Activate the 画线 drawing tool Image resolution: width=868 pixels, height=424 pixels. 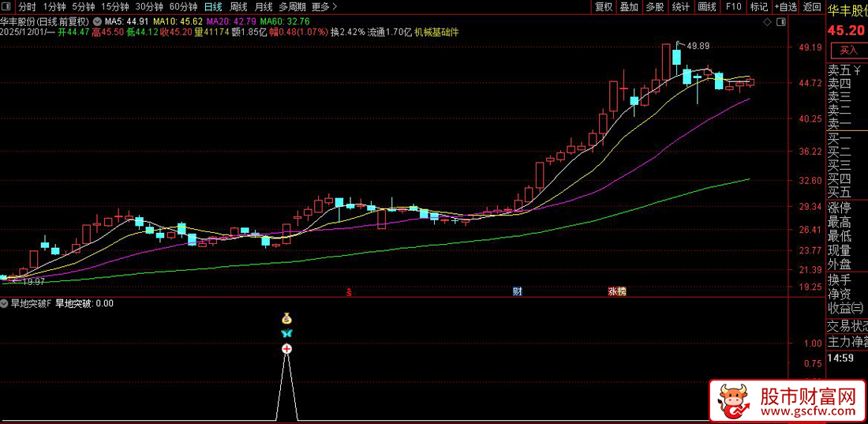point(707,7)
